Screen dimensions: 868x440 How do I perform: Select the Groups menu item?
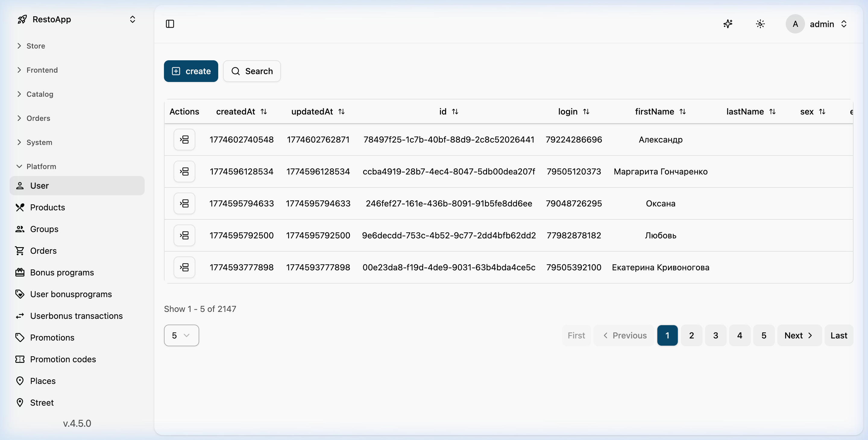[x=44, y=229]
